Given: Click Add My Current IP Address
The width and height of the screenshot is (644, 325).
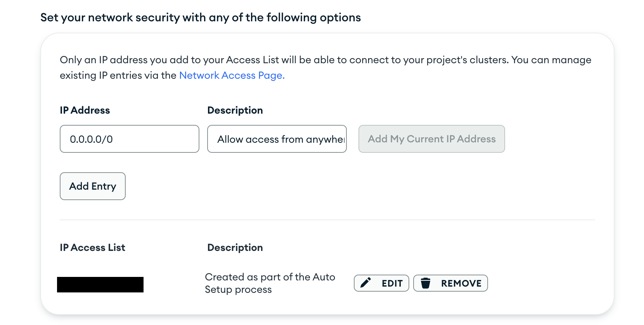Looking at the screenshot, I should pos(431,139).
